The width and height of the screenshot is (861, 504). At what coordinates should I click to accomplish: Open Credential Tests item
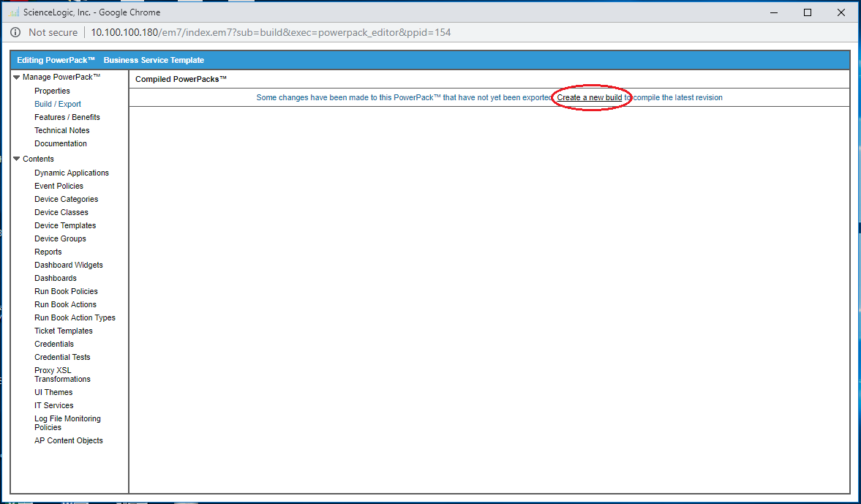(62, 358)
